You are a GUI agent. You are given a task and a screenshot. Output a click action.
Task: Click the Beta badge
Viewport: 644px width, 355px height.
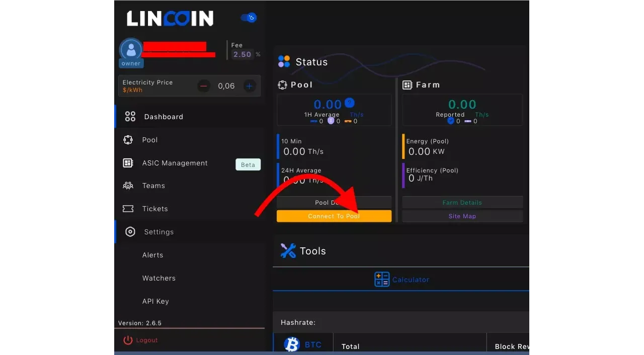point(248,164)
